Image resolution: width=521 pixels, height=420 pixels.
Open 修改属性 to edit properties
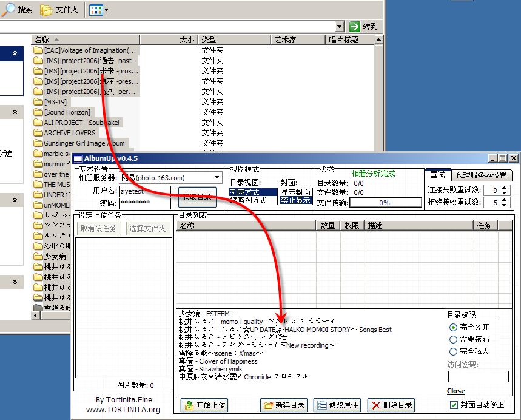click(337, 405)
